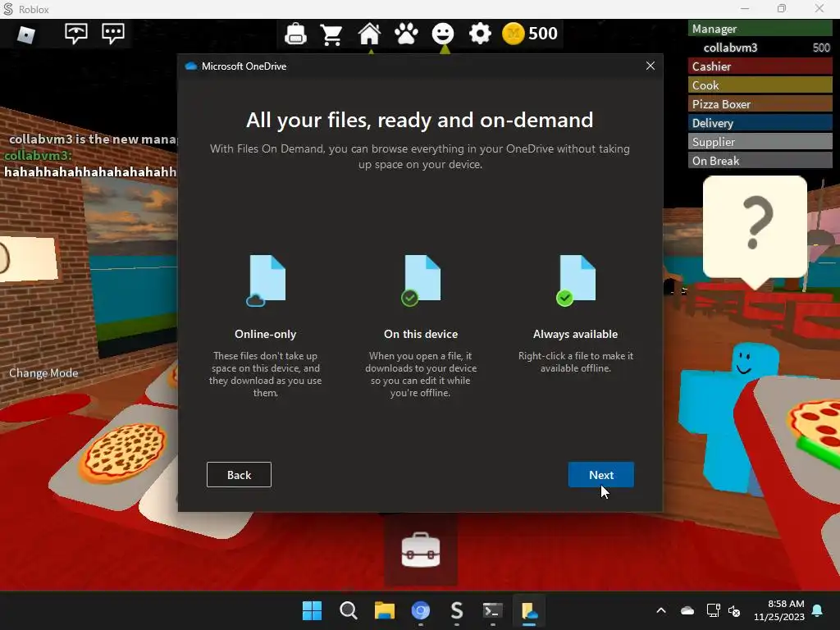Open the paw print pets icon
840x630 pixels.
pyautogui.click(x=406, y=34)
